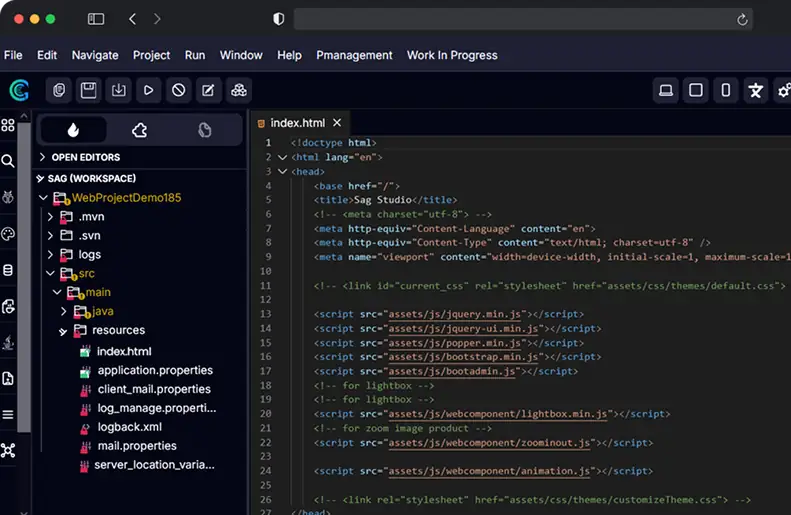Open search in the left sidebar
791x515 pixels.
[x=8, y=161]
